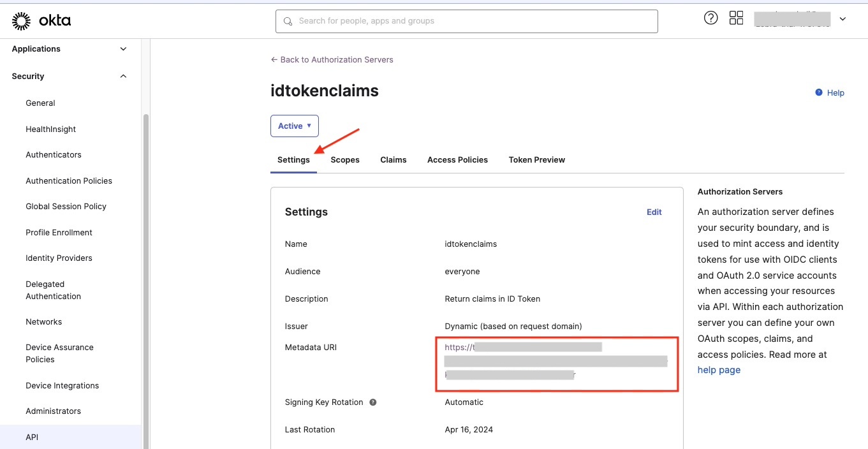Click the Signing Key Rotation info icon

373,402
